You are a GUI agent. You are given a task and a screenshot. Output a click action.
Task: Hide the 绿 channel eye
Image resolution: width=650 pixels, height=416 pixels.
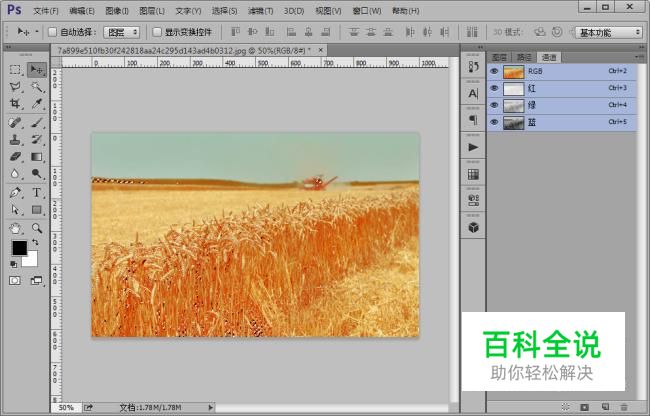[x=494, y=105]
